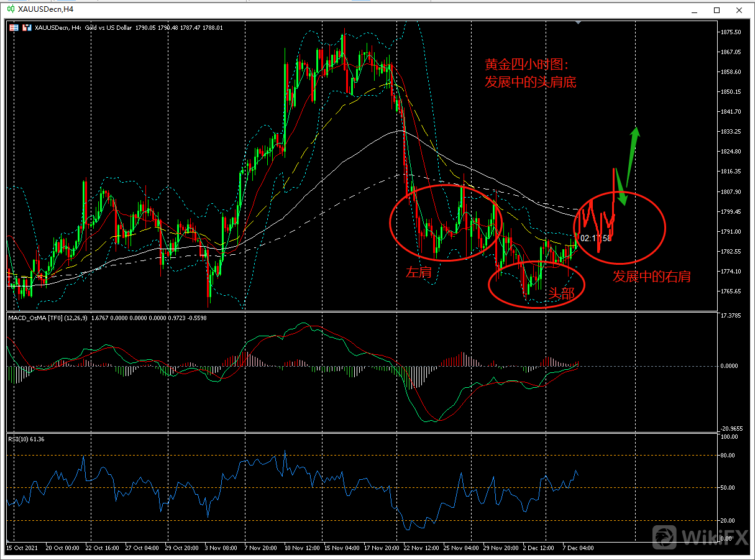Click the WikiFX watermark logo
The width and height of the screenshot is (755, 560).
pos(699,536)
